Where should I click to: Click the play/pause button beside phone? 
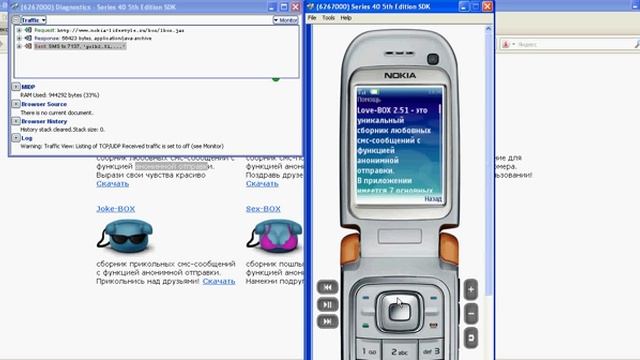(x=327, y=304)
